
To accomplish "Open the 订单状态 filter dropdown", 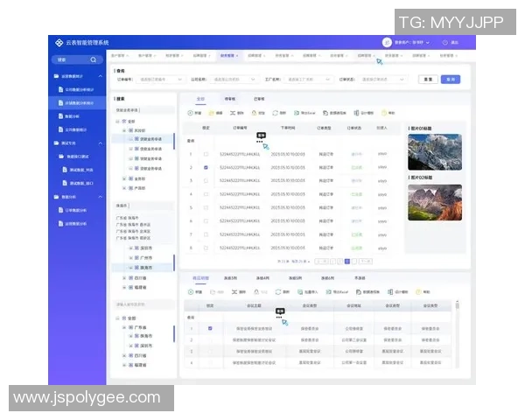I will pyautogui.click(x=382, y=80).
